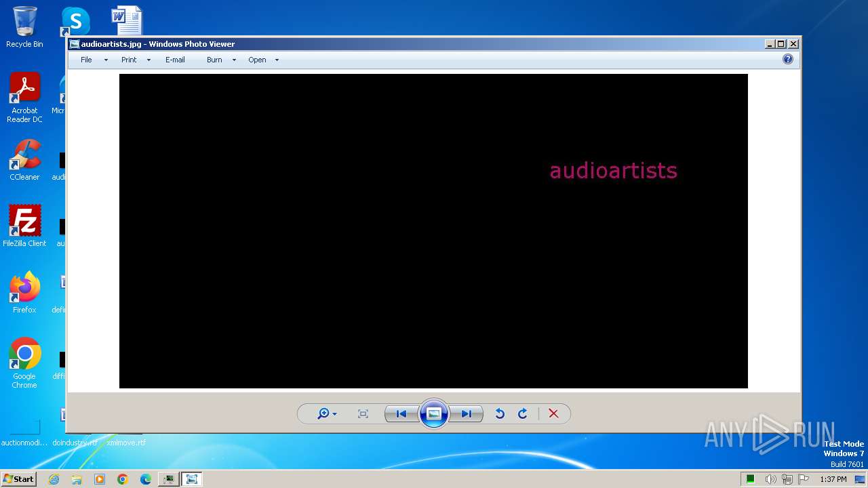Delete the image with red X
The image size is (868, 488).
[553, 413]
